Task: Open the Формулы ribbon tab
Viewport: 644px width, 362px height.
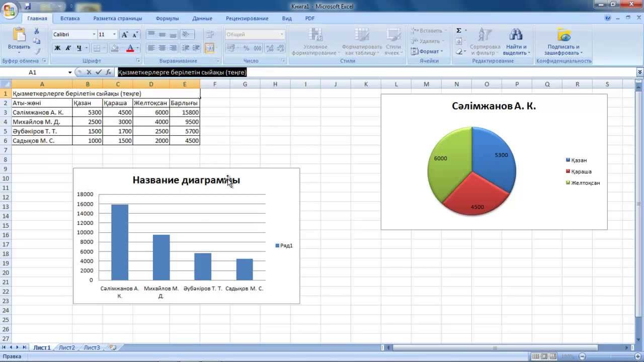Action: tap(167, 19)
